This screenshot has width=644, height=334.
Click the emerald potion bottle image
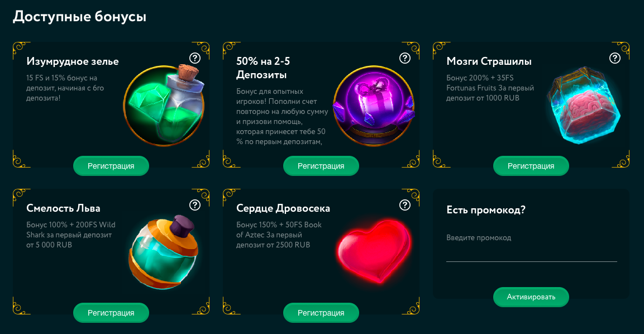(164, 105)
